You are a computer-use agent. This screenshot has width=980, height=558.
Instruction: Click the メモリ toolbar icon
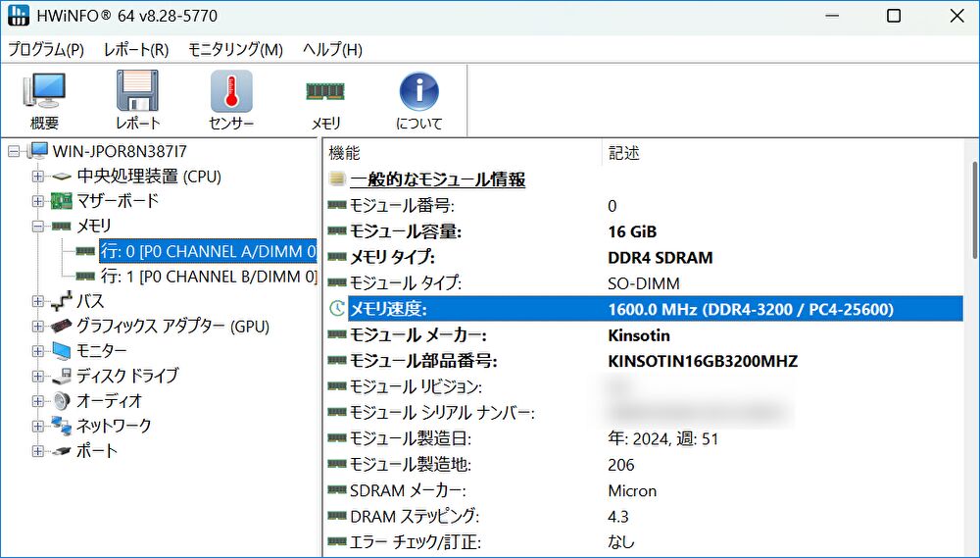[325, 91]
